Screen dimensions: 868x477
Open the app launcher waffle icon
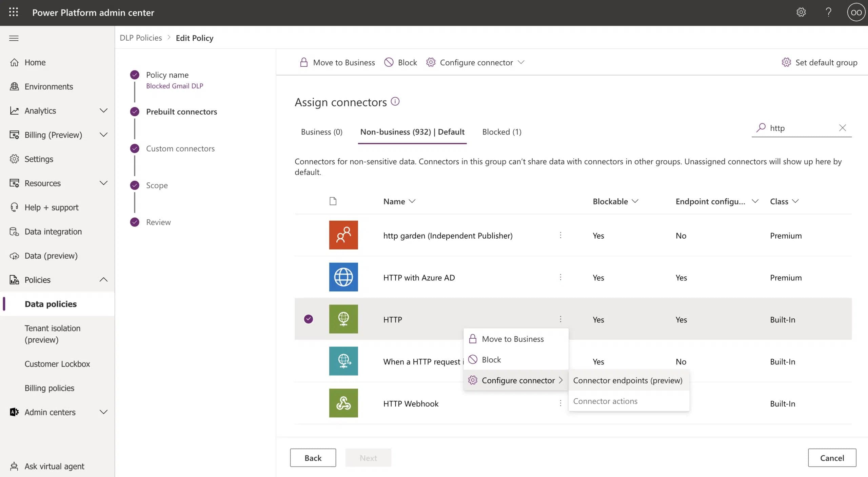14,12
